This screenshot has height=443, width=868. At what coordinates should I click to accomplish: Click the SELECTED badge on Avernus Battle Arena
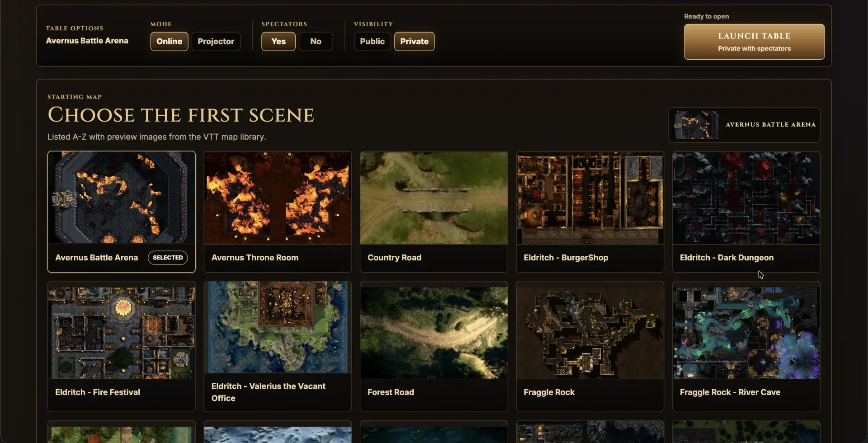[x=168, y=258]
